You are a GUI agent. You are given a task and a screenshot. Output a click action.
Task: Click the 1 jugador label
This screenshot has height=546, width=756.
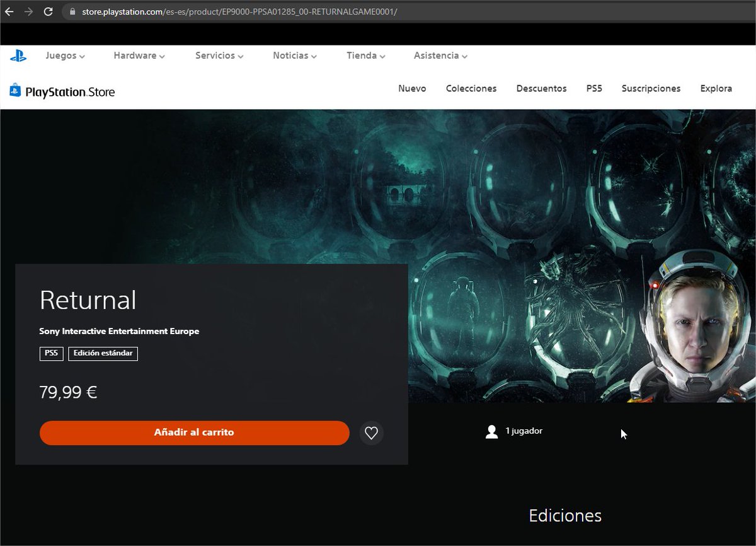pyautogui.click(x=524, y=431)
